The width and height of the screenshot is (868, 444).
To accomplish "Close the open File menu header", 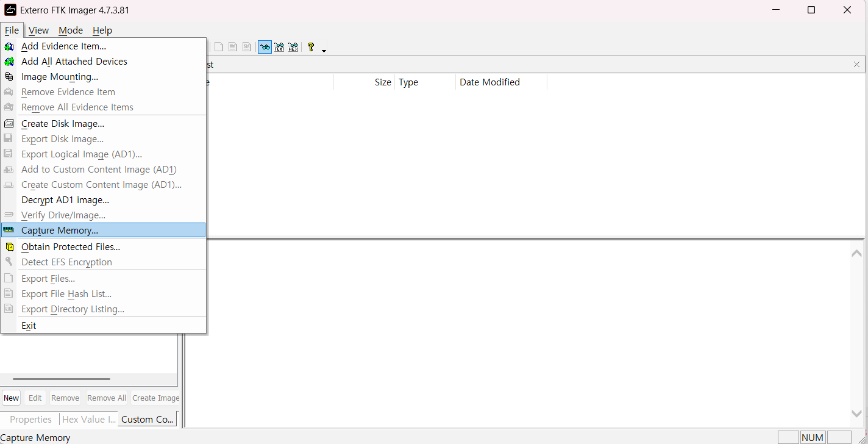I will pyautogui.click(x=12, y=30).
